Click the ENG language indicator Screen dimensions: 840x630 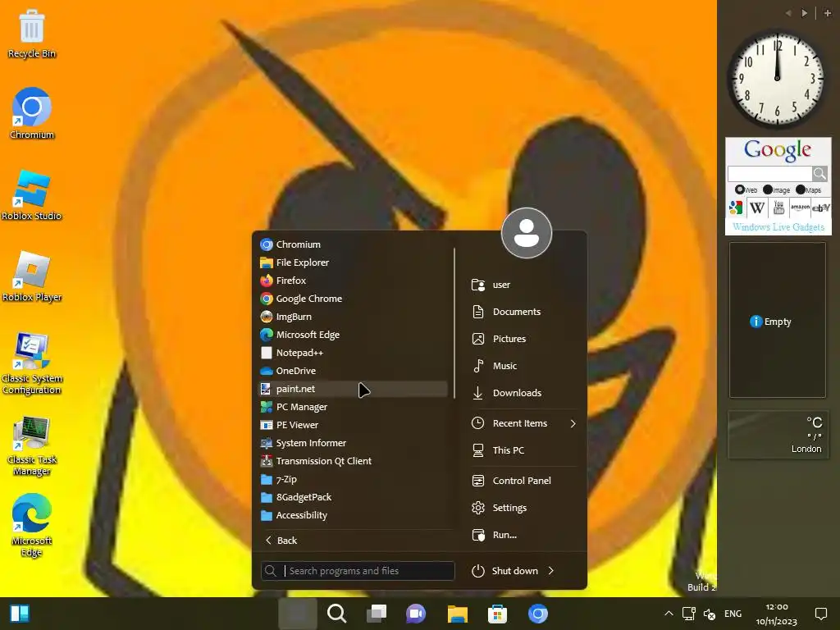click(x=733, y=614)
